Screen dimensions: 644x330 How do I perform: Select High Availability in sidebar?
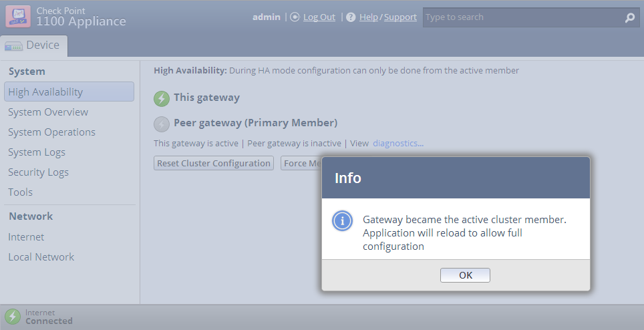[69, 92]
